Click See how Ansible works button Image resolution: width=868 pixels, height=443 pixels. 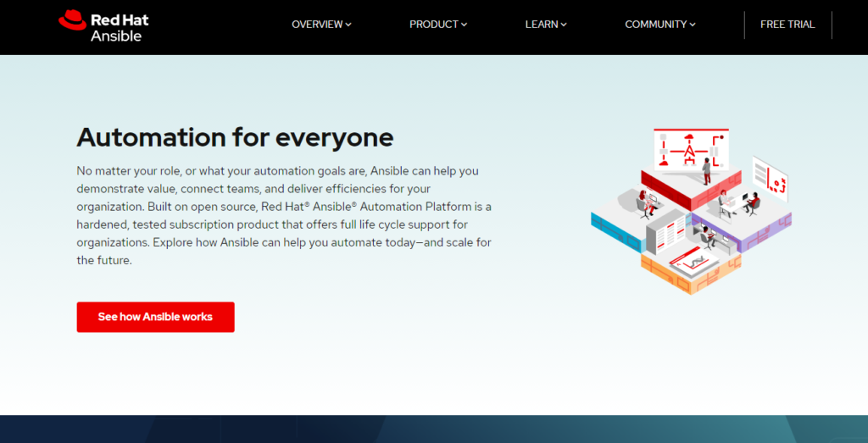156,317
